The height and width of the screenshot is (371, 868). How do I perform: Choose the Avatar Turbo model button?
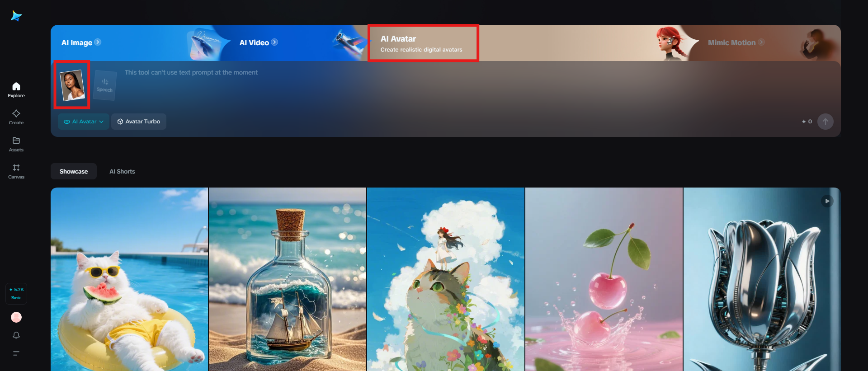pyautogui.click(x=139, y=122)
